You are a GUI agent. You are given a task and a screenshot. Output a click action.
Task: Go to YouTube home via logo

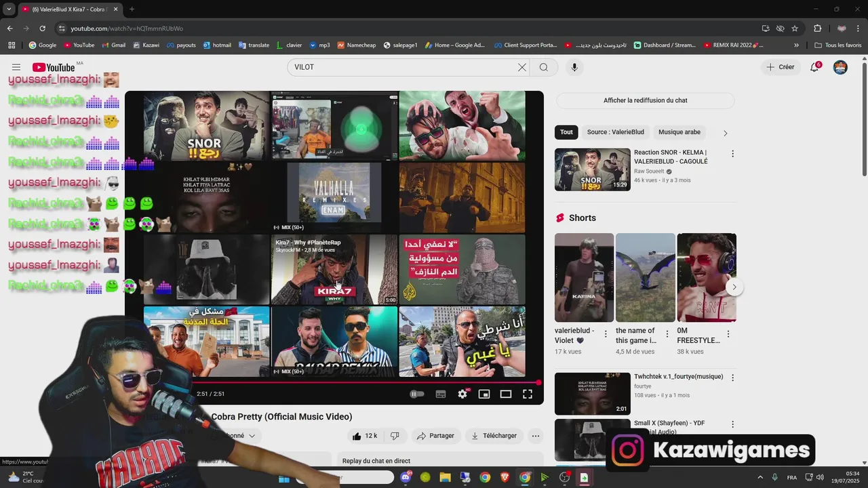[54, 67]
